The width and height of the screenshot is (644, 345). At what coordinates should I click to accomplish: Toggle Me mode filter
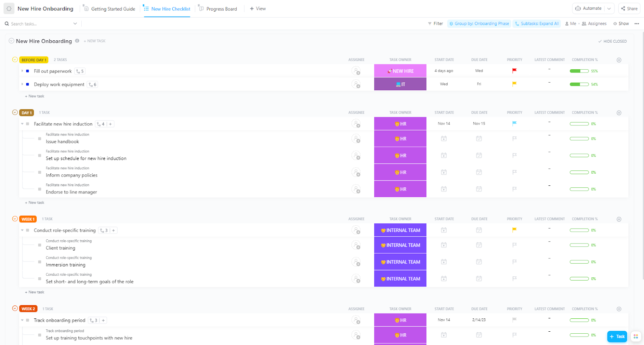pos(570,24)
